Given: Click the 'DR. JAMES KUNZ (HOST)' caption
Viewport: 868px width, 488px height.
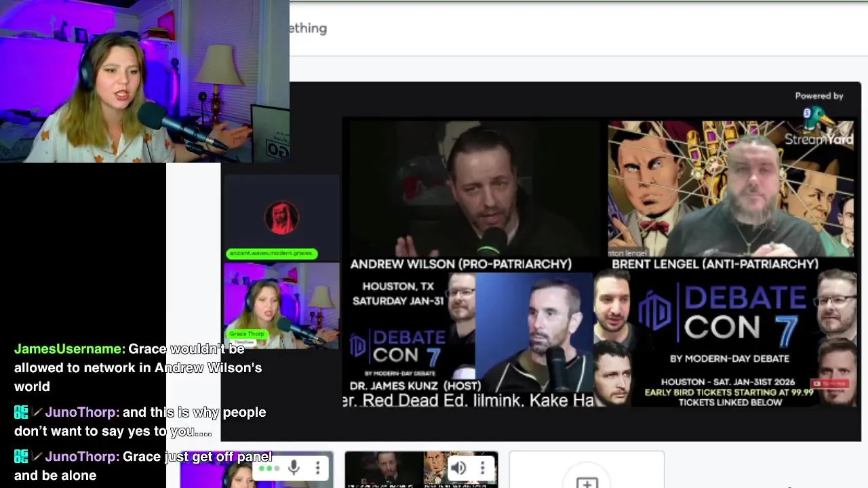Looking at the screenshot, I should [415, 386].
